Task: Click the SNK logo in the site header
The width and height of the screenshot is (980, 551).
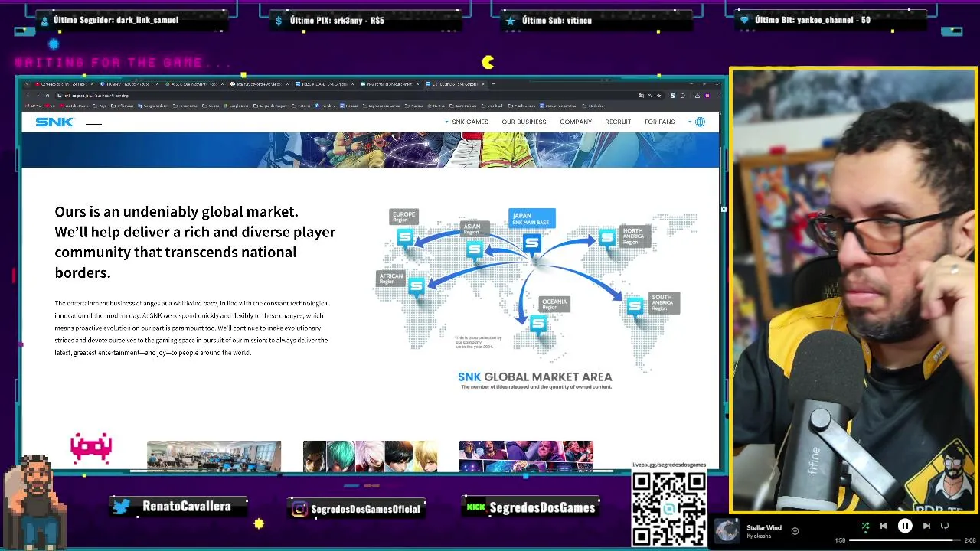Action: pos(54,122)
